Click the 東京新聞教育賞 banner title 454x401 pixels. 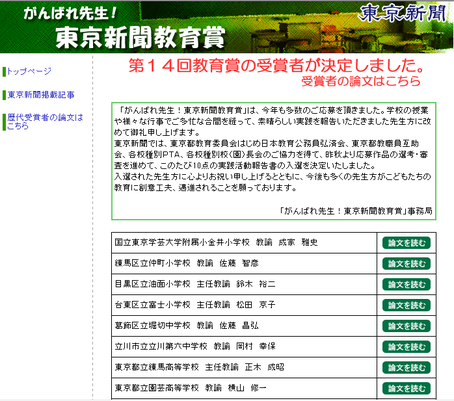140,37
